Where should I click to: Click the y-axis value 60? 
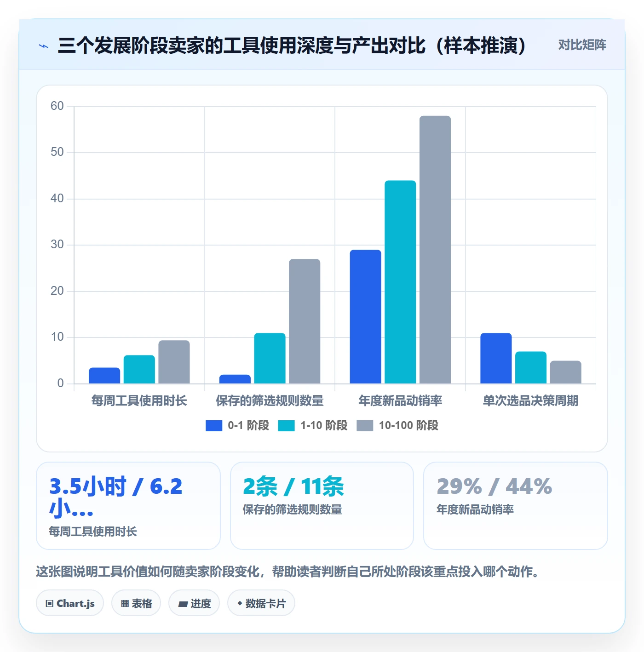pyautogui.click(x=57, y=106)
